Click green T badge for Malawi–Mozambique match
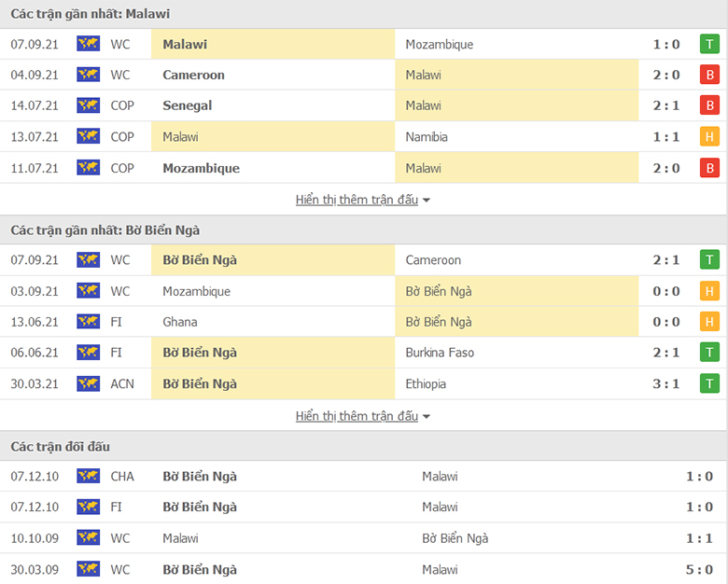This screenshot has height=584, width=728. point(709,44)
